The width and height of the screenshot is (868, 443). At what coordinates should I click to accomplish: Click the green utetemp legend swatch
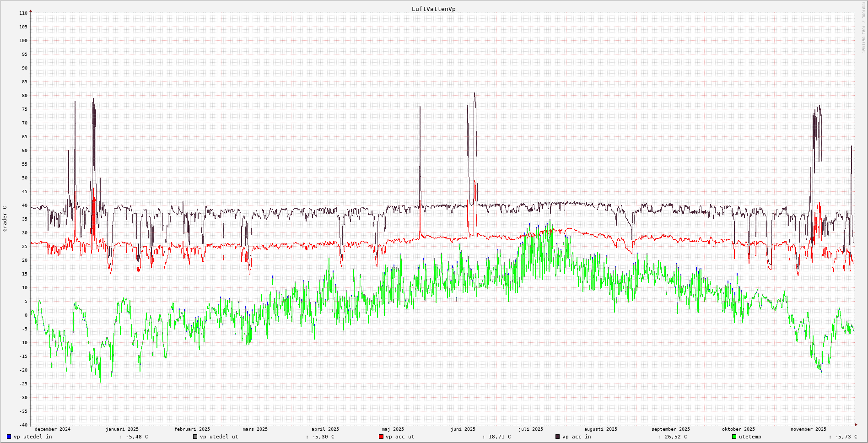click(x=734, y=437)
